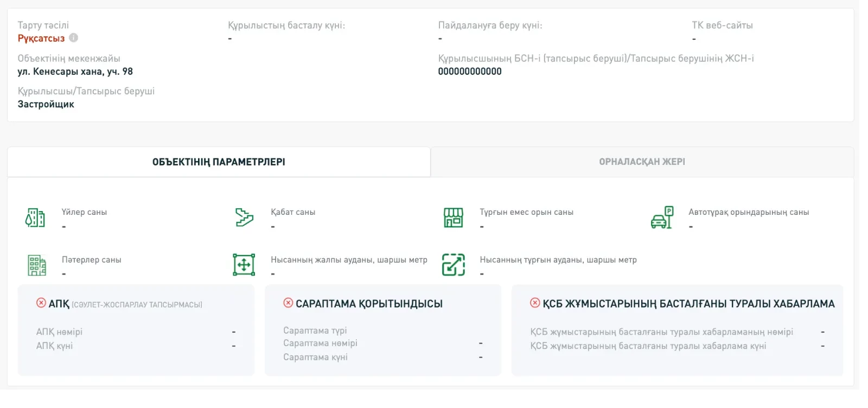Click the Рұқсатсыз status text
The width and height of the screenshot is (868, 408).
point(41,39)
